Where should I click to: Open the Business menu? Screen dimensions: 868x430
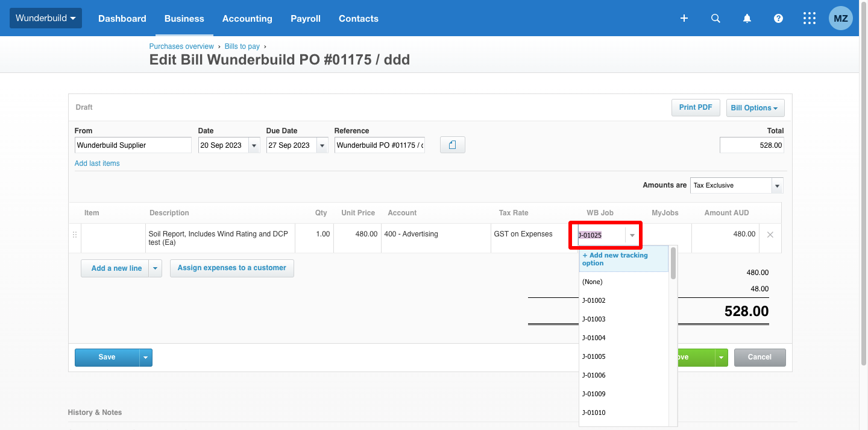(184, 19)
